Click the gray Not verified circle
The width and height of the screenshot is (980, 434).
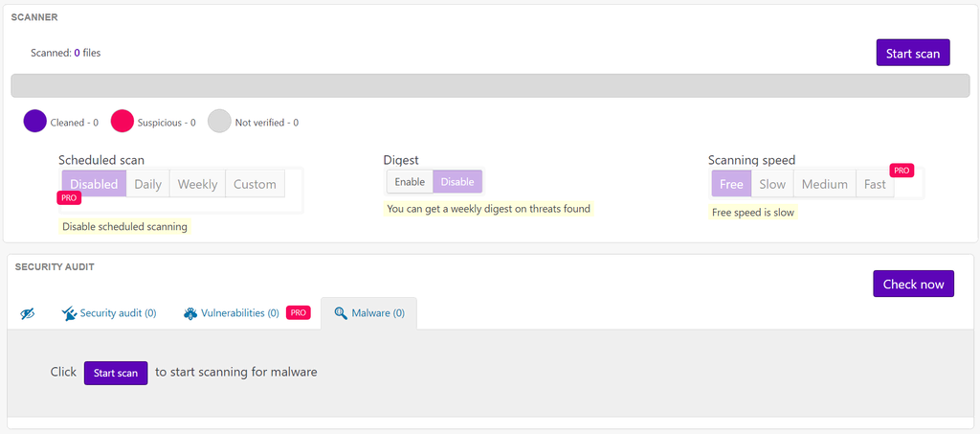point(220,122)
